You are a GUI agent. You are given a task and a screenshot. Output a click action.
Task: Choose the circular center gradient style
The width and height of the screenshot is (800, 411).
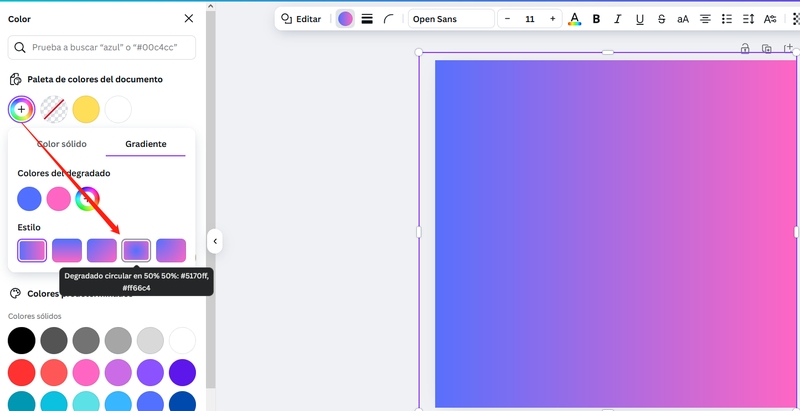click(136, 250)
